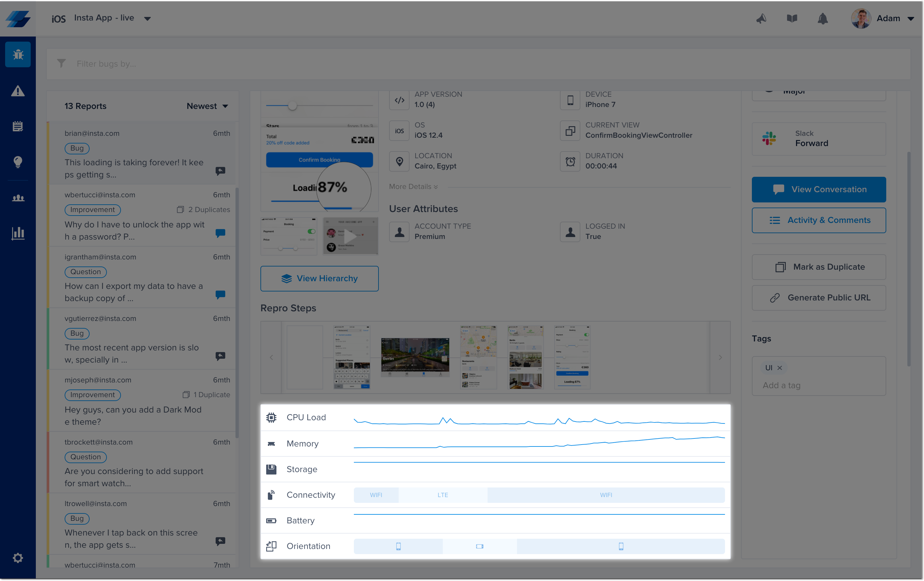This screenshot has width=924, height=581.
Task: Change the Newest sort order dropdown
Action: (207, 106)
